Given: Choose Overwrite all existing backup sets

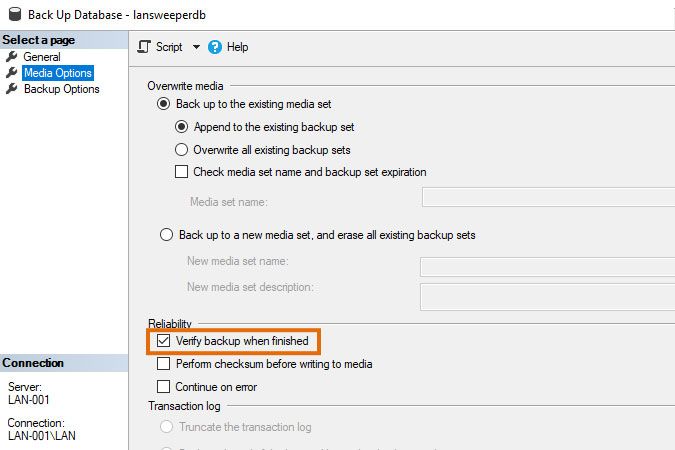Looking at the screenshot, I should click(x=182, y=150).
